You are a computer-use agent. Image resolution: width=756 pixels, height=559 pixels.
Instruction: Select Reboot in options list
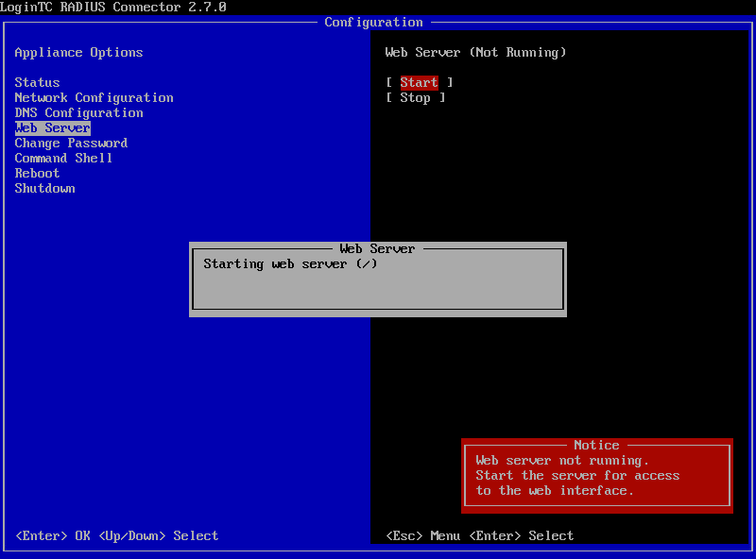coord(37,174)
